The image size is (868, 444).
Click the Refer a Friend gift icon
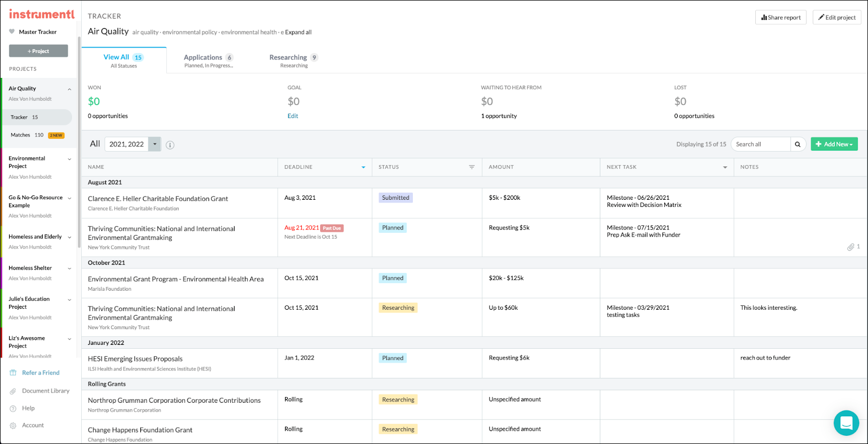click(x=13, y=373)
